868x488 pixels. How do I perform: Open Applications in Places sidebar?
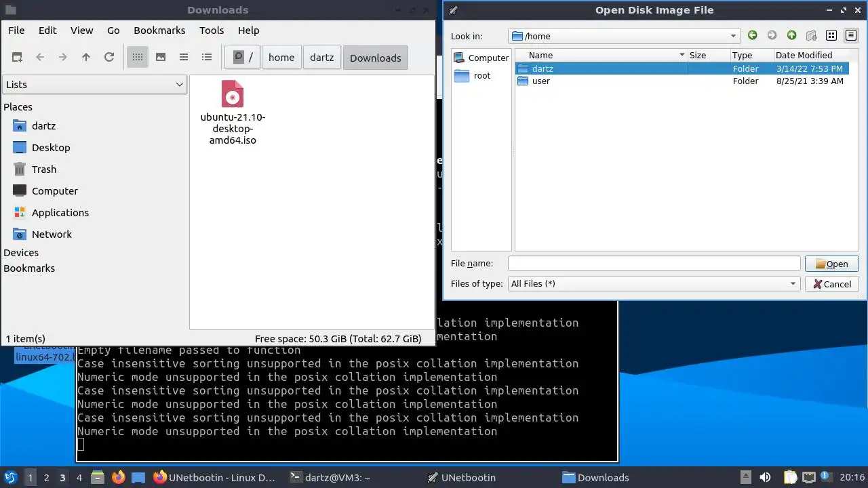60,213
